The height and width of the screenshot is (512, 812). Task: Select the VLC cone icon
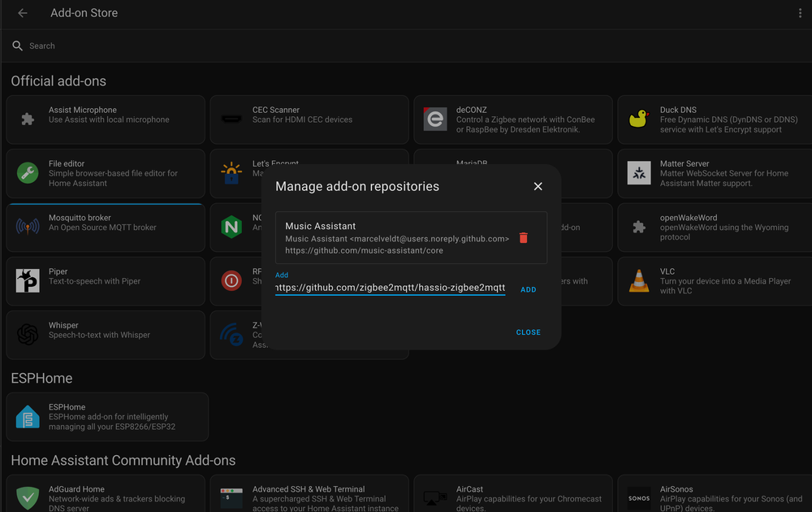pos(639,281)
